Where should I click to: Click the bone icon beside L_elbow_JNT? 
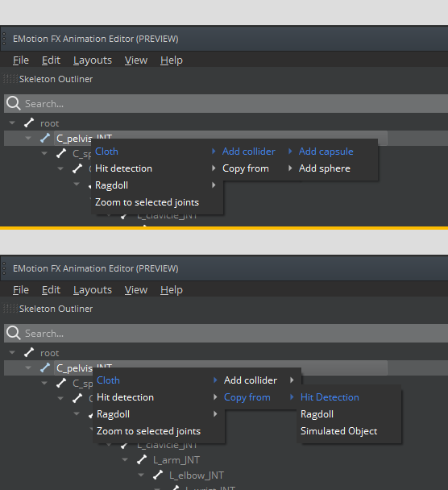pos(158,475)
